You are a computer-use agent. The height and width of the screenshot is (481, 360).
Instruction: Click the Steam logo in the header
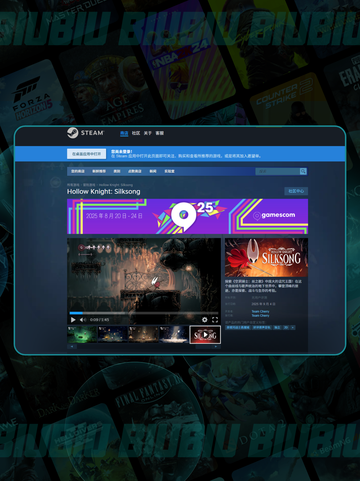(x=85, y=133)
